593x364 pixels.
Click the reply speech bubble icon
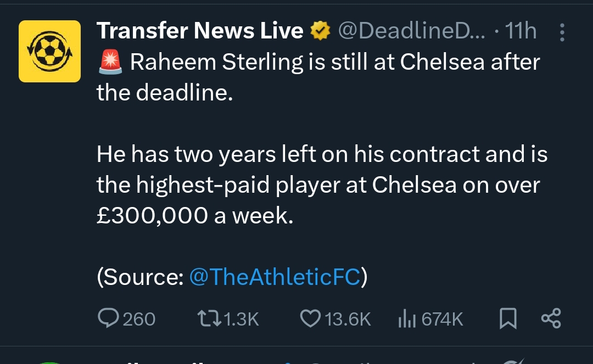pos(108,318)
